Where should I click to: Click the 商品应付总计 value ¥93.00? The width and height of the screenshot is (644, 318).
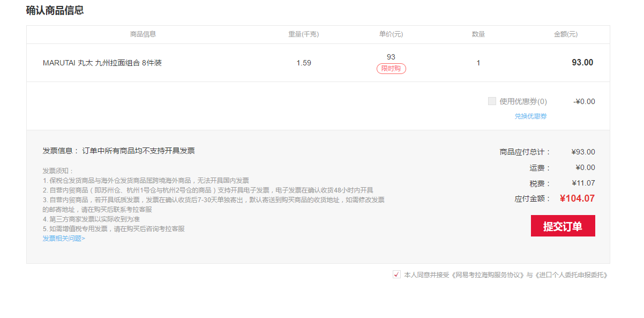pyautogui.click(x=583, y=152)
